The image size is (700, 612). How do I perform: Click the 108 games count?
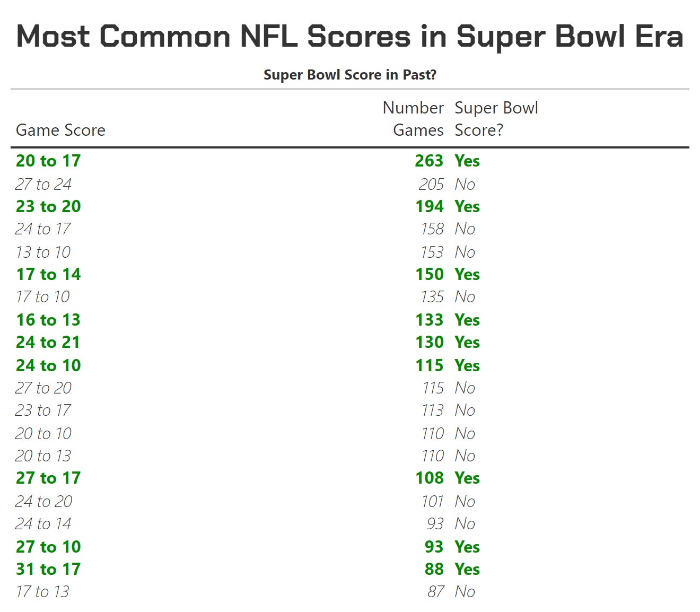pyautogui.click(x=429, y=478)
